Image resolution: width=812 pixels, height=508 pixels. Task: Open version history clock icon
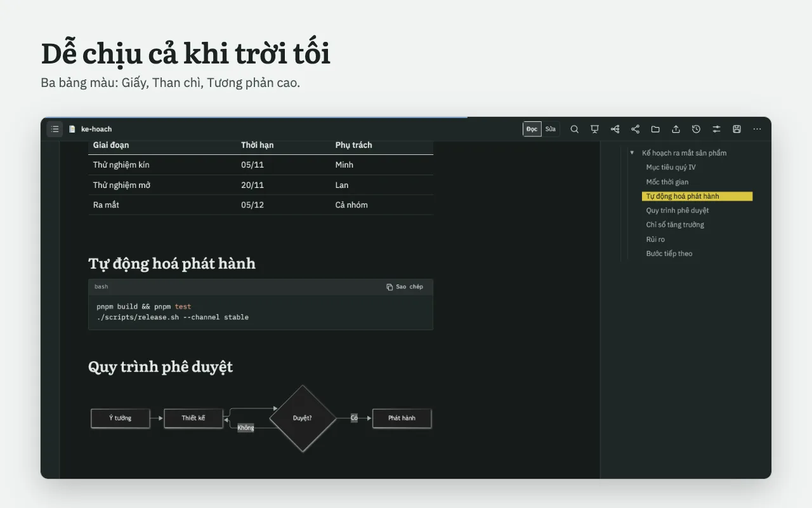(696, 129)
